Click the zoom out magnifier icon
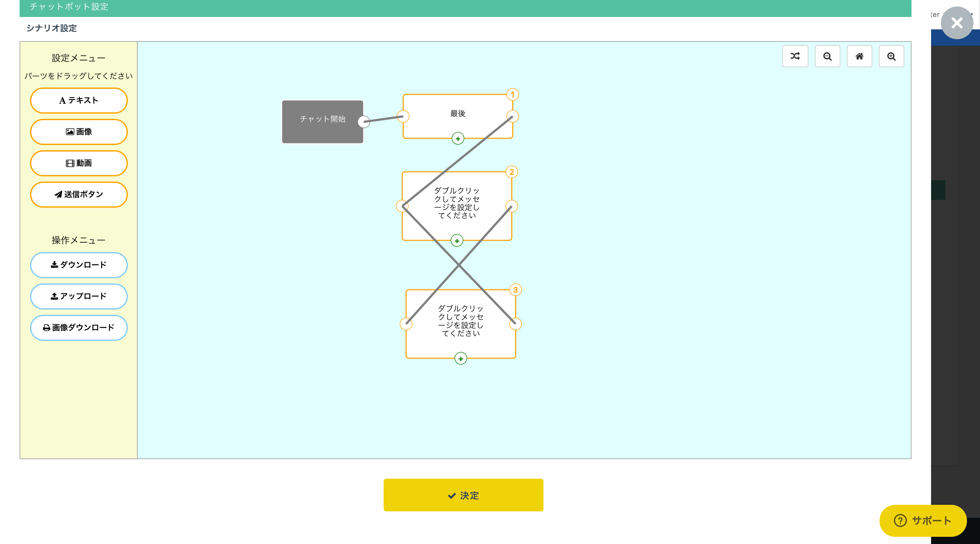980x544 pixels. 827,56
